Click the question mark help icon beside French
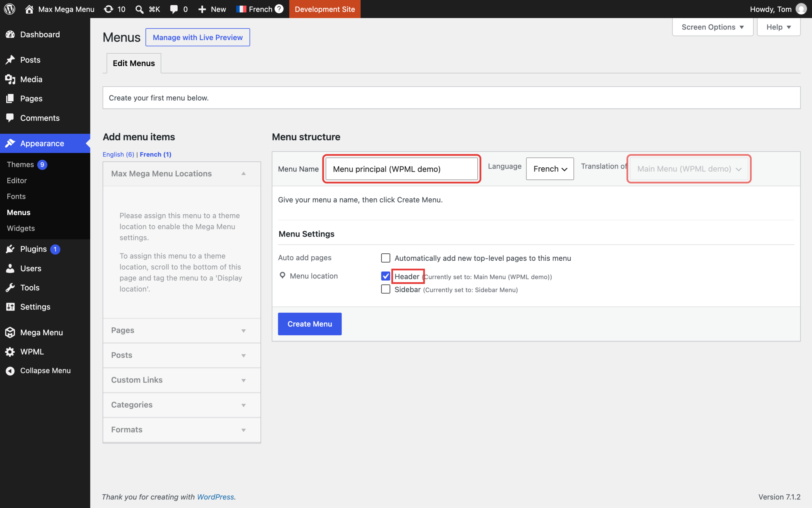This screenshot has width=812, height=508. coord(279,9)
